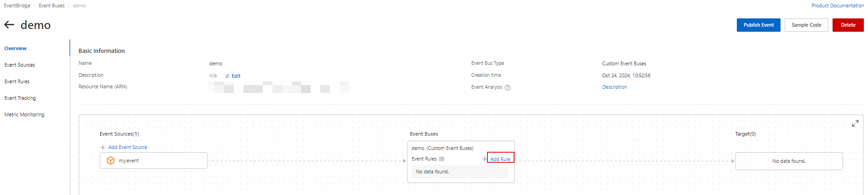Go to Event Sources in sidebar
The width and height of the screenshot is (868, 195).
20,65
